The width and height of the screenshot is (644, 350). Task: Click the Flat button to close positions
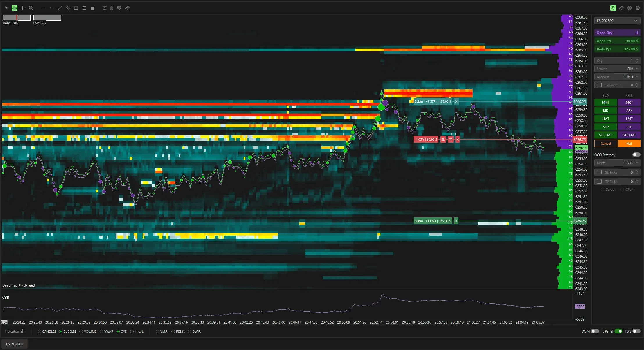629,143
